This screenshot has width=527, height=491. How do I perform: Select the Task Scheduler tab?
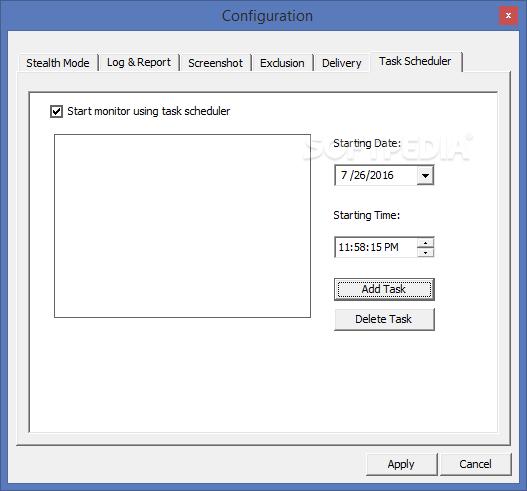(x=415, y=62)
